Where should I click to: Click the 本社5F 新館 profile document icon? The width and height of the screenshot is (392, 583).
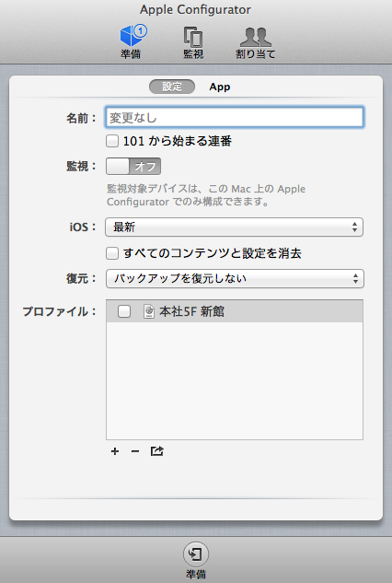(149, 311)
